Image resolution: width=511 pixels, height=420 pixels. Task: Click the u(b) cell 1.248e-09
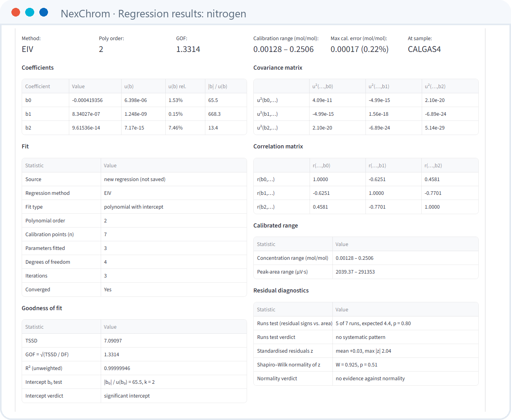[136, 114]
